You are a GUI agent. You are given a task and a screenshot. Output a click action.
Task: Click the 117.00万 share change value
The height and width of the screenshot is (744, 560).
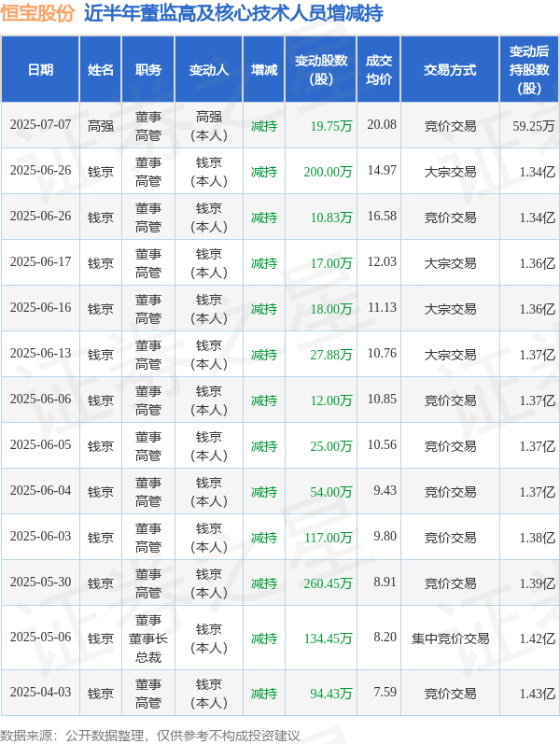pos(328,538)
